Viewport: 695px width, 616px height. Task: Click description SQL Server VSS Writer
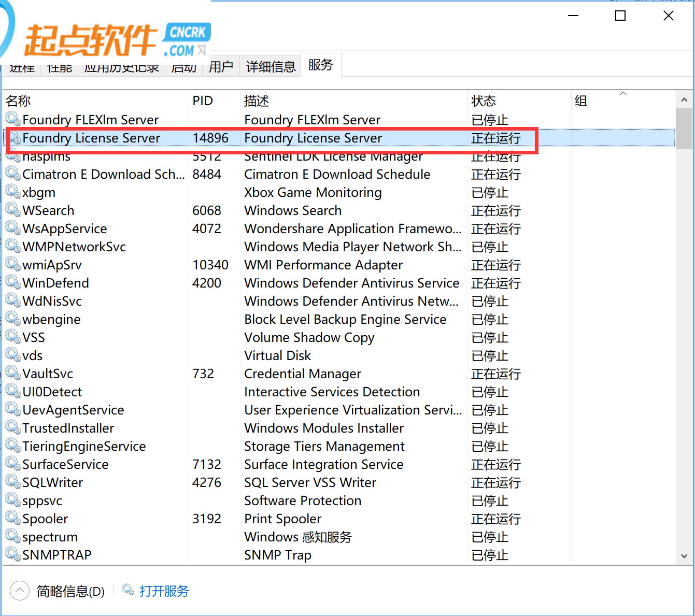(x=310, y=482)
